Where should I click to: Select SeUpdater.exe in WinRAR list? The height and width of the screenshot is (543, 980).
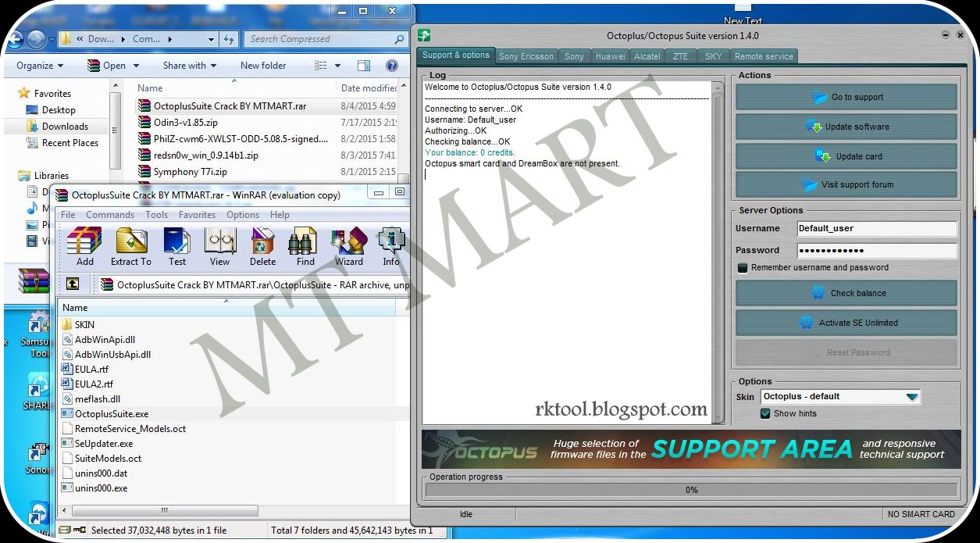pyautogui.click(x=98, y=444)
